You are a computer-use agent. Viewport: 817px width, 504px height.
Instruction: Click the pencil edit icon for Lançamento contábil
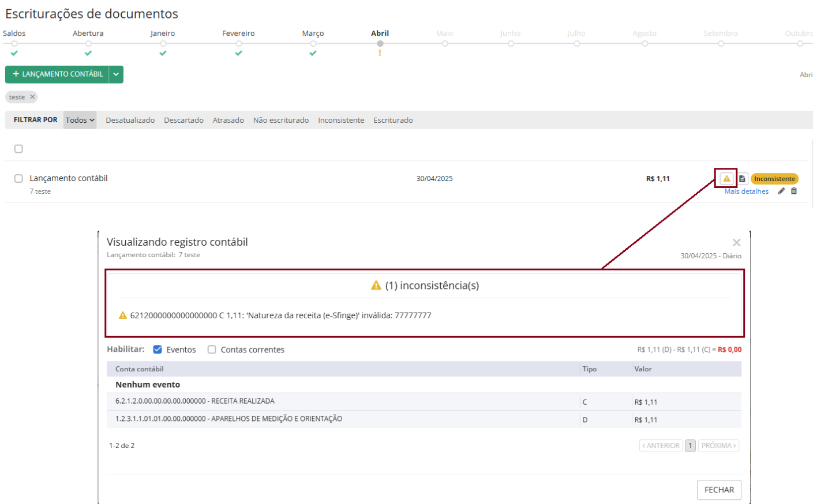click(x=781, y=191)
